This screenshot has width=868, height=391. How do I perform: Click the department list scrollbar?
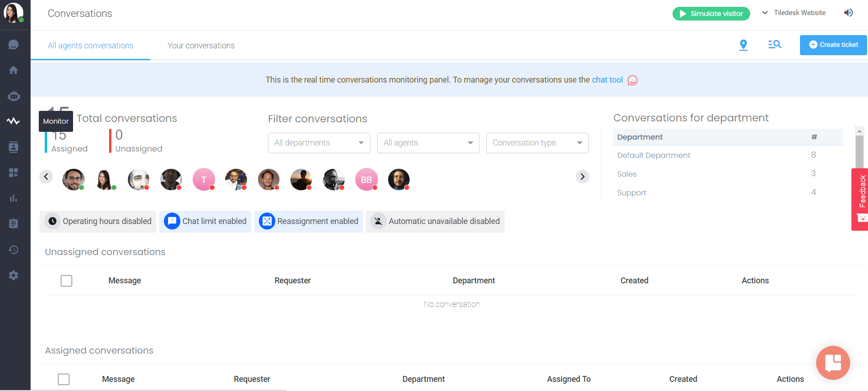859,151
